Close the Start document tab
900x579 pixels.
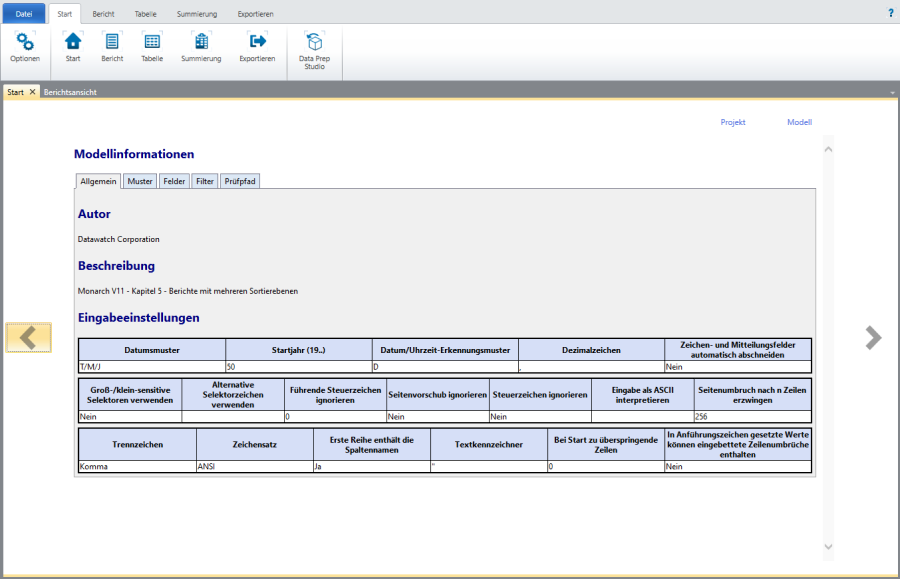[x=32, y=92]
